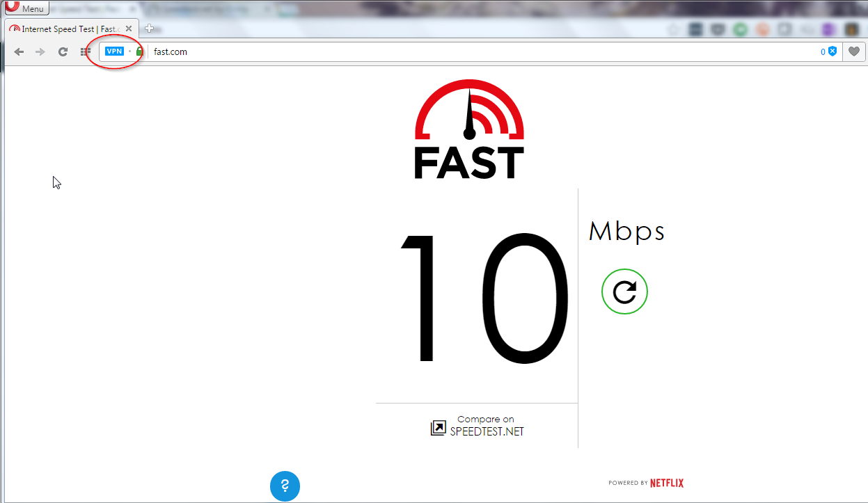
Task: Focus the fast.com address field
Action: click(x=480, y=52)
